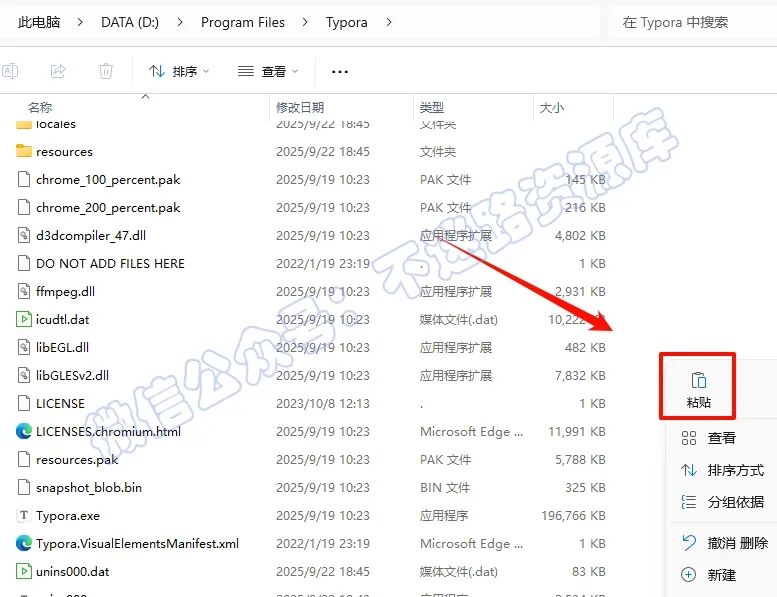Click BIN 文件 type cell
The image size is (777, 597).
pyautogui.click(x=445, y=488)
